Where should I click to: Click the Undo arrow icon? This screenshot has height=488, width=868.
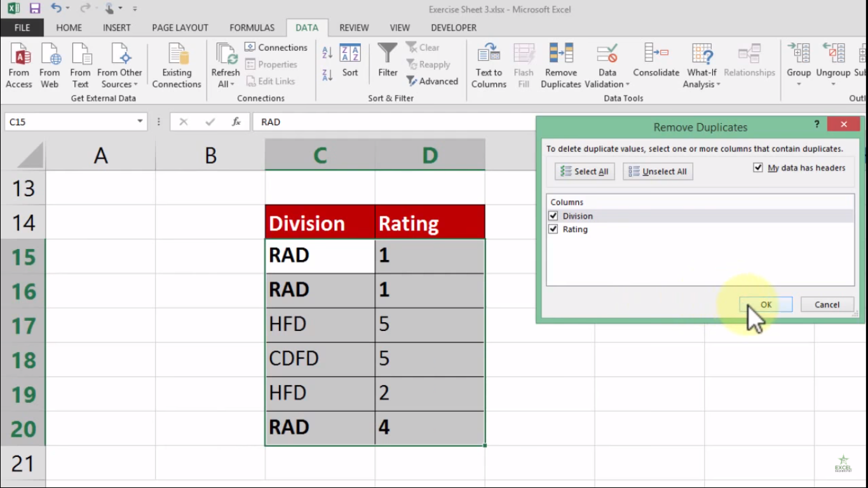tap(56, 8)
